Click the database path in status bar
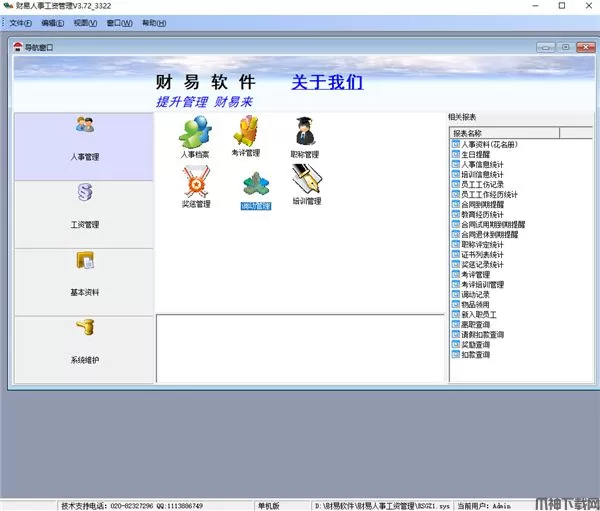The image size is (600, 511). (x=382, y=506)
